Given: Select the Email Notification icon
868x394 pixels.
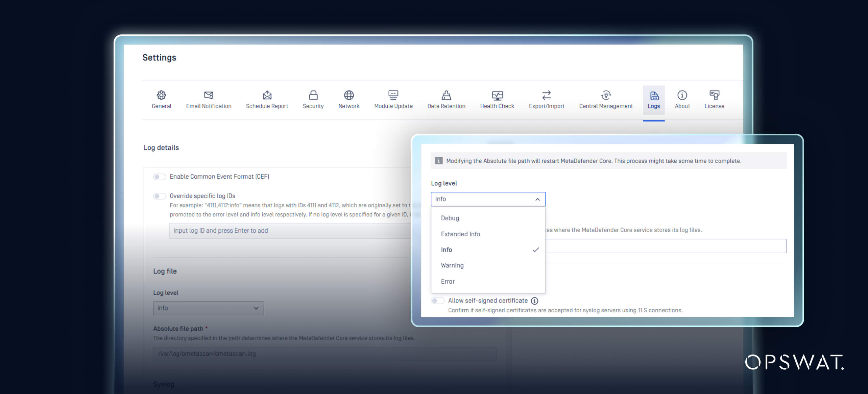Looking at the screenshot, I should 209,99.
